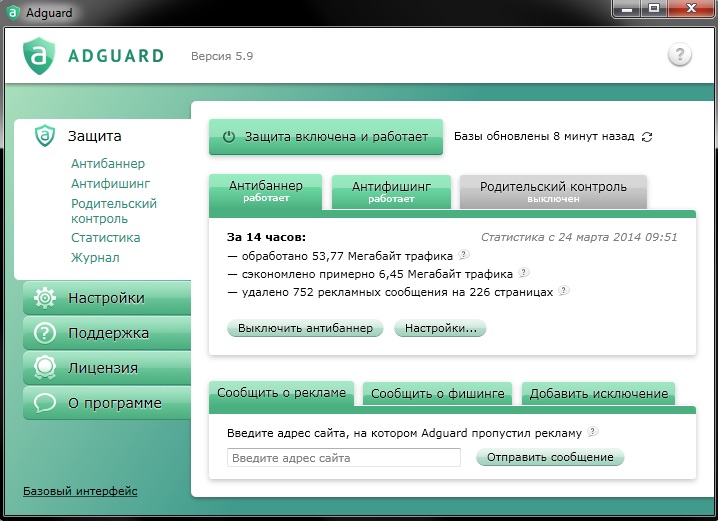The height and width of the screenshot is (521, 718).
Task: Click the question mark icon beside Поддержка
Action: (x=45, y=333)
